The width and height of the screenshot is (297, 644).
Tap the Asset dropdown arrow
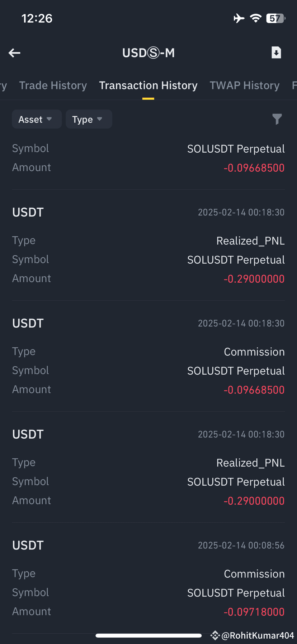pyautogui.click(x=49, y=119)
